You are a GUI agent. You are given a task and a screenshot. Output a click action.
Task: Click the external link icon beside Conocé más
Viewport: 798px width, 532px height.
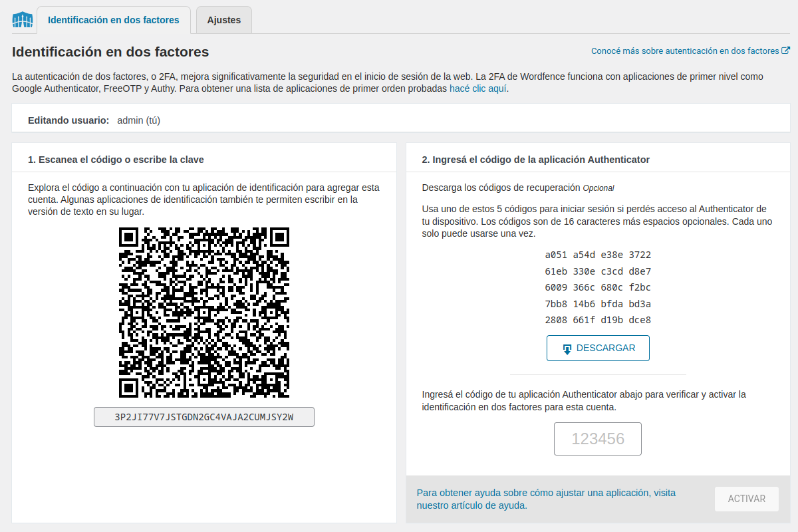click(x=785, y=51)
